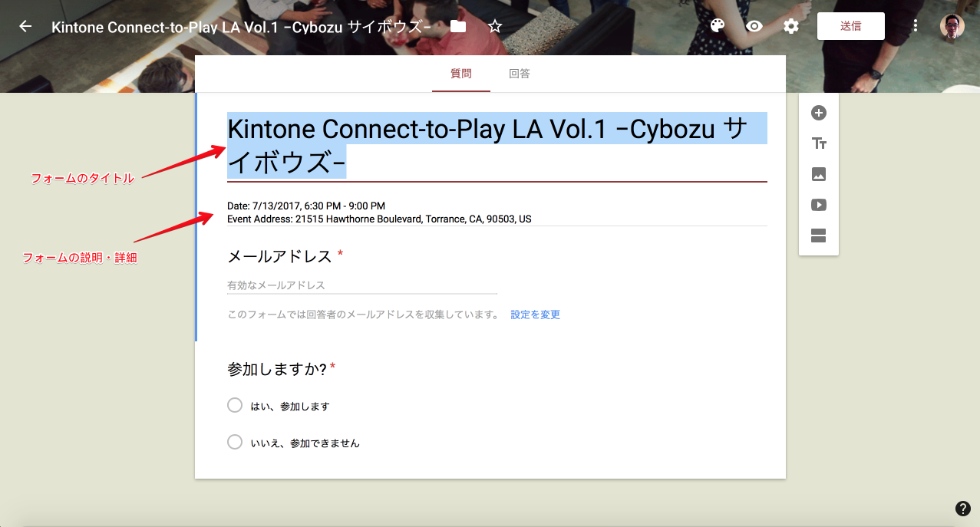This screenshot has width=980, height=527.
Task: Click the back arrow to leave form
Action: [25, 26]
